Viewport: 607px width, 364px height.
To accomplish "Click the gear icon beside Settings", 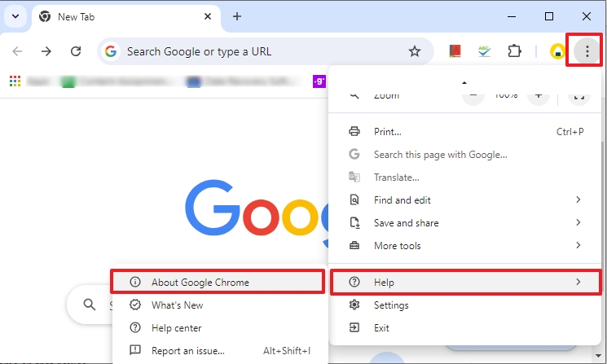I will click(354, 305).
